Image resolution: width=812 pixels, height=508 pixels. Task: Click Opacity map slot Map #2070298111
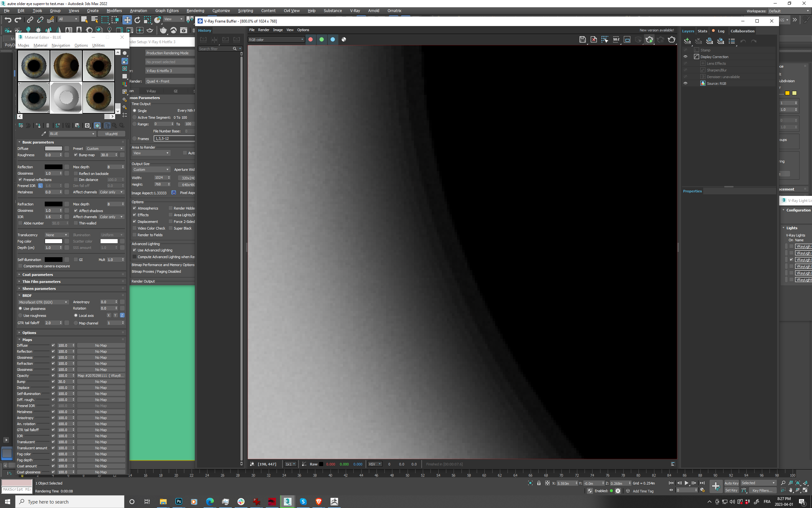(101, 376)
